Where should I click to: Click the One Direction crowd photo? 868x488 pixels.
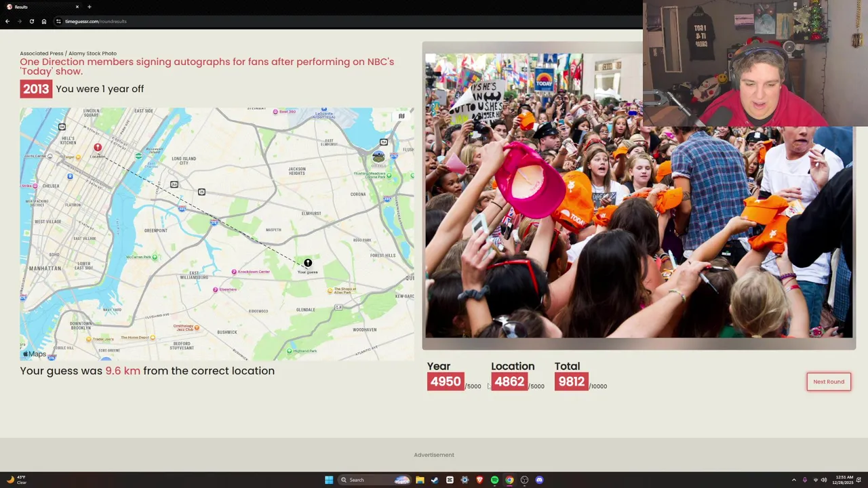point(638,196)
